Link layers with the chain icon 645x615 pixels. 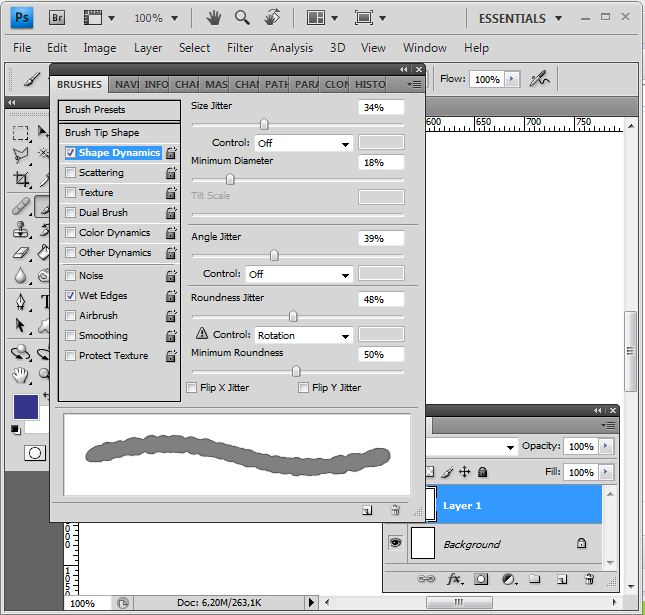pos(426,579)
